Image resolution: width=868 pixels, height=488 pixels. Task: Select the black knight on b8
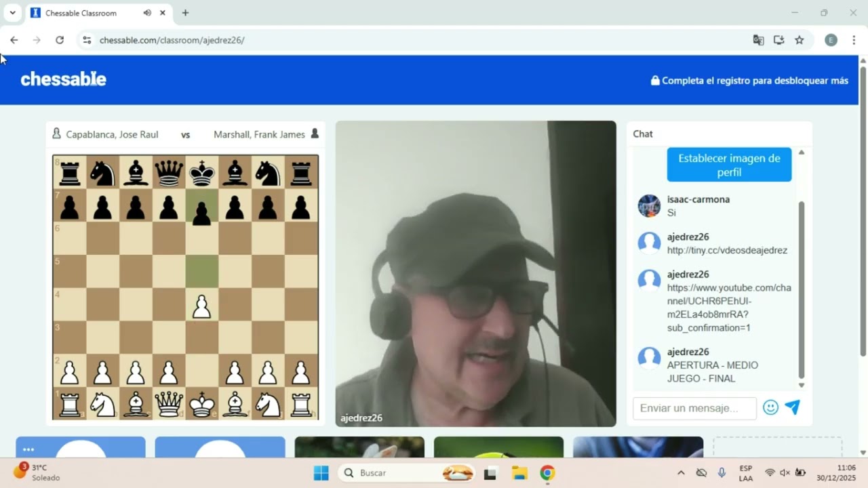click(x=102, y=173)
